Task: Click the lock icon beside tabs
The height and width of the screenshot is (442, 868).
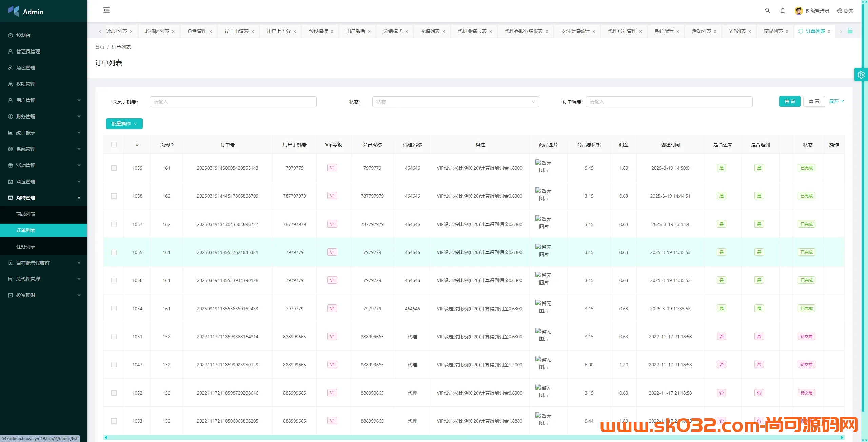Action: 850,31
